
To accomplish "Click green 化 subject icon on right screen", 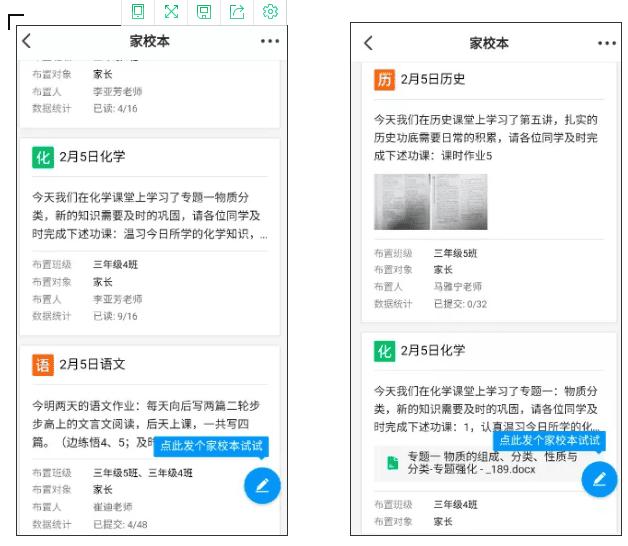I will click(384, 351).
